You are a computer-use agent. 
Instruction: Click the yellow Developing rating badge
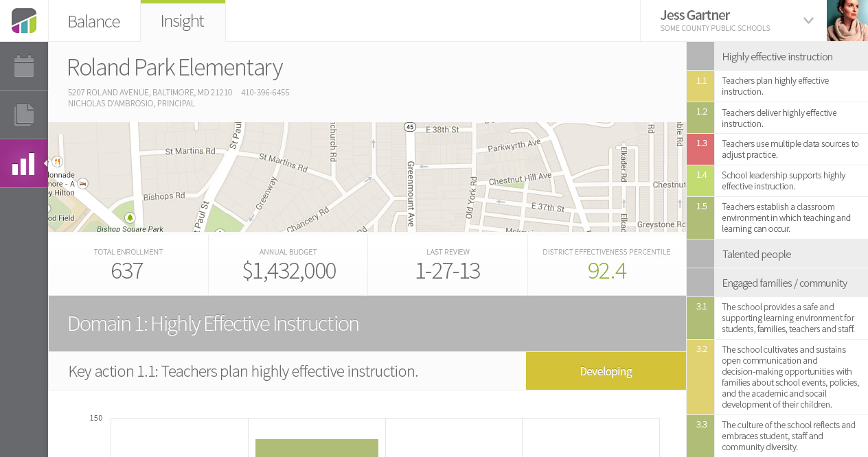[x=606, y=371]
